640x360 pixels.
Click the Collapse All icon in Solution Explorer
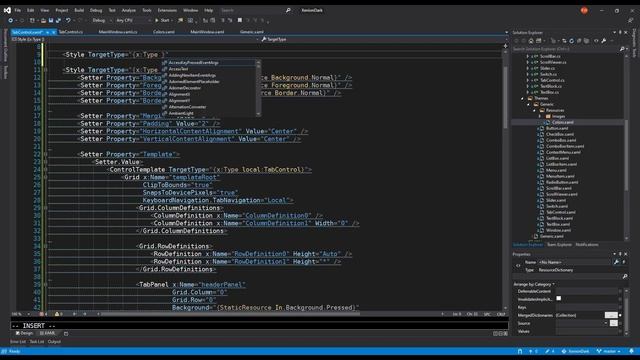(x=579, y=41)
